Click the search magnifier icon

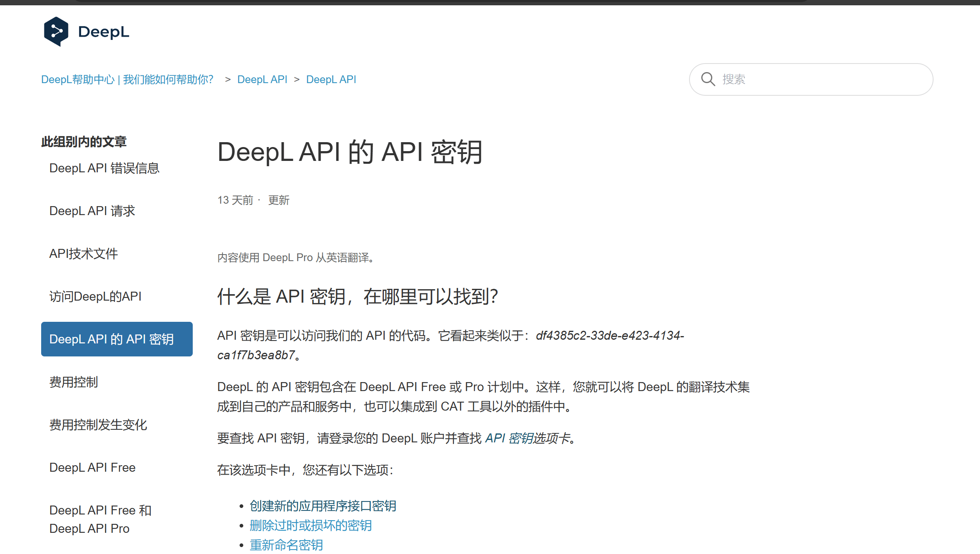(x=708, y=79)
